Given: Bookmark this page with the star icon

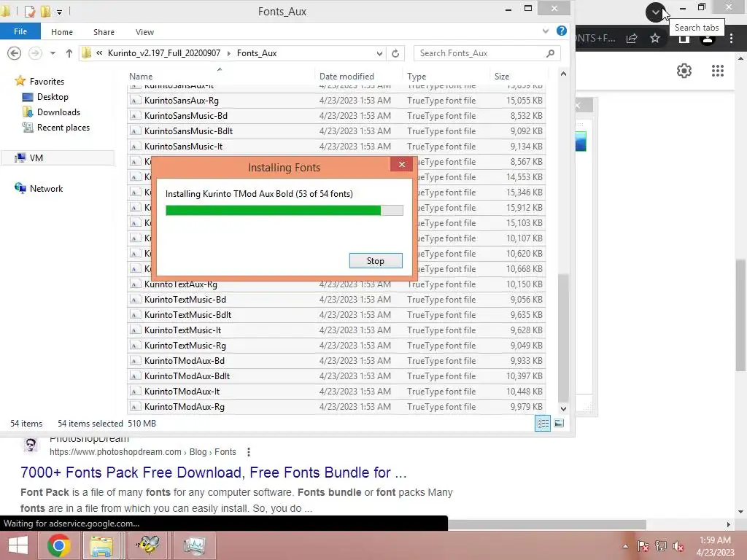Looking at the screenshot, I should 655,38.
